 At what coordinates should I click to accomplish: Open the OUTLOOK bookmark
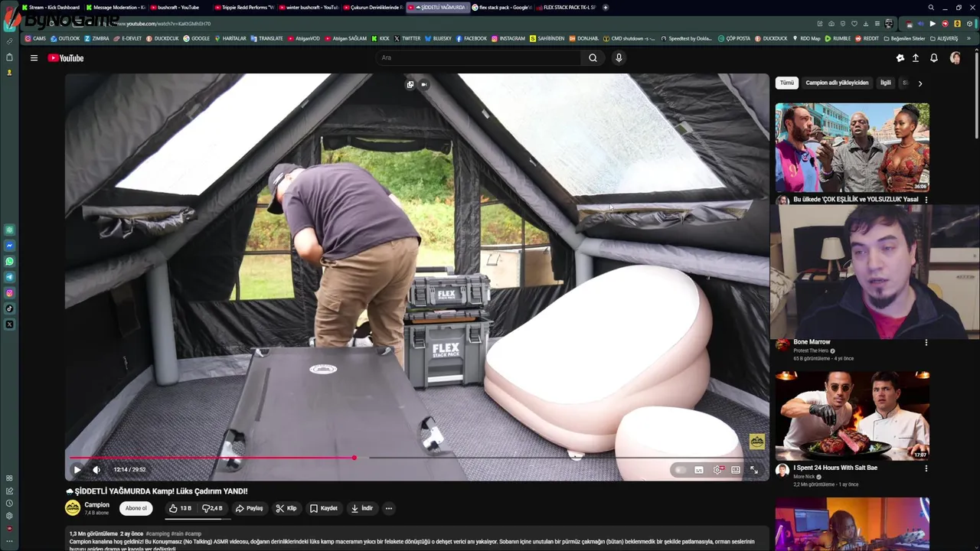65,38
